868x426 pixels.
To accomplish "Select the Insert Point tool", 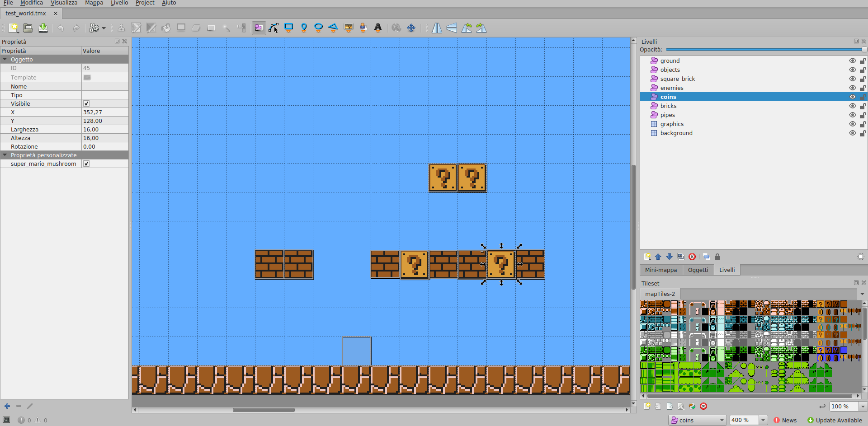I will pos(304,28).
